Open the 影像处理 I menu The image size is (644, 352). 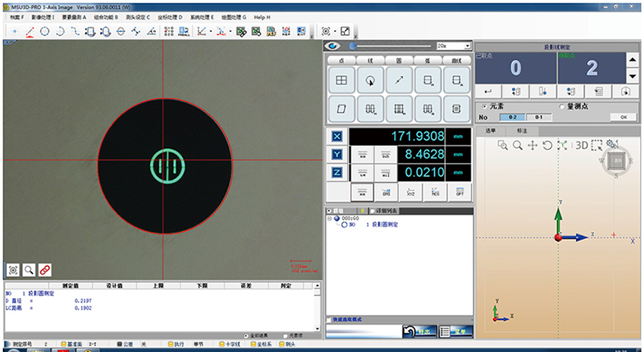pyautogui.click(x=42, y=16)
